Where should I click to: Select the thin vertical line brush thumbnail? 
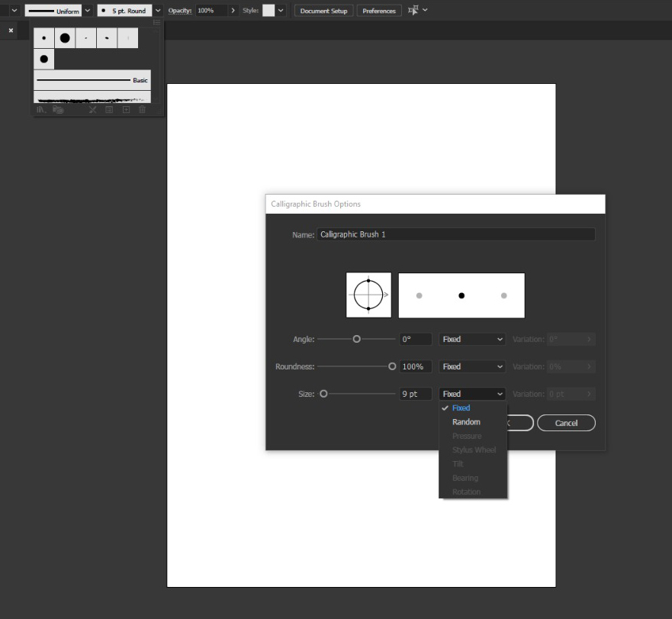(x=127, y=38)
